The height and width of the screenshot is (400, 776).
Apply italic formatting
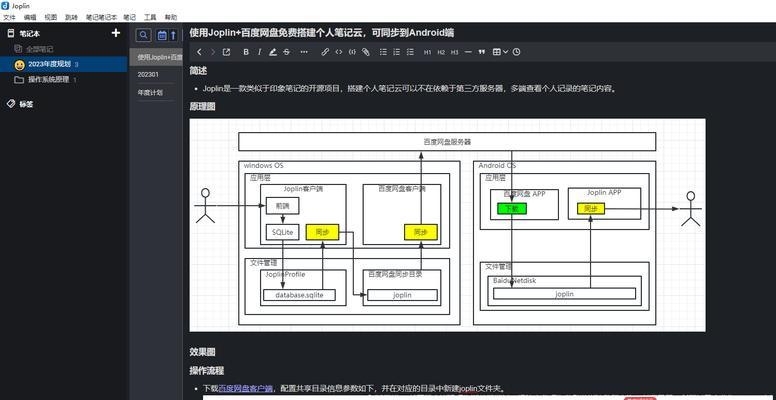point(259,52)
